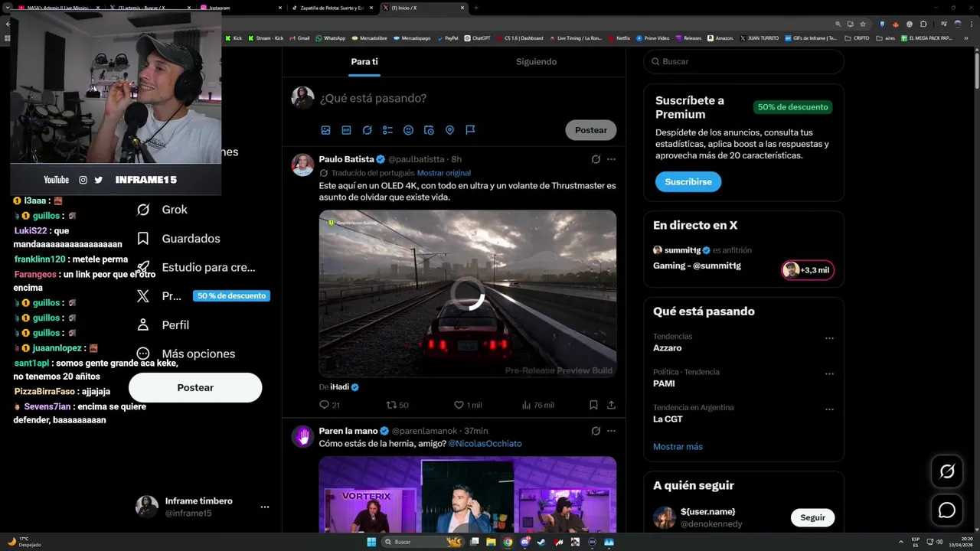Follow denokennedy with Seguir button
Viewport: 980px width, 551px height.
[x=812, y=518]
